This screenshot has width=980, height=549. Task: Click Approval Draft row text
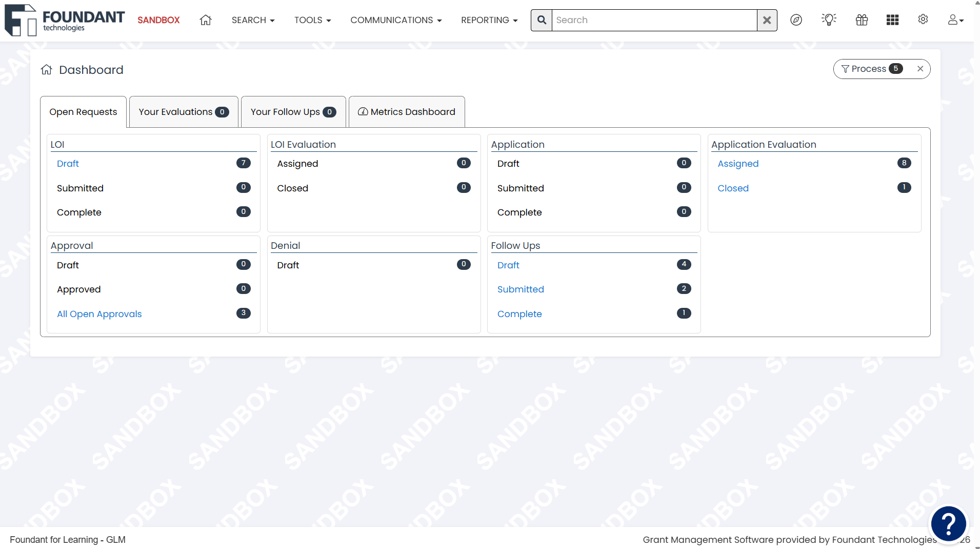coord(68,265)
